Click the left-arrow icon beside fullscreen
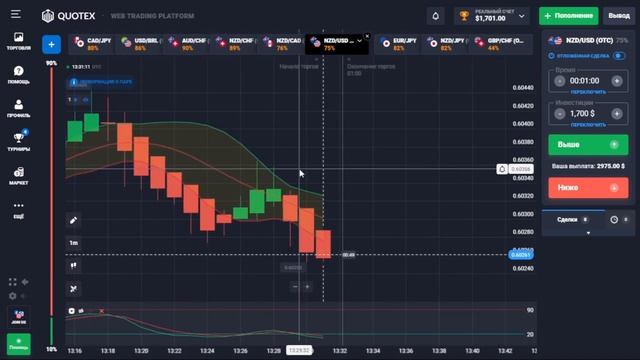 25,282
